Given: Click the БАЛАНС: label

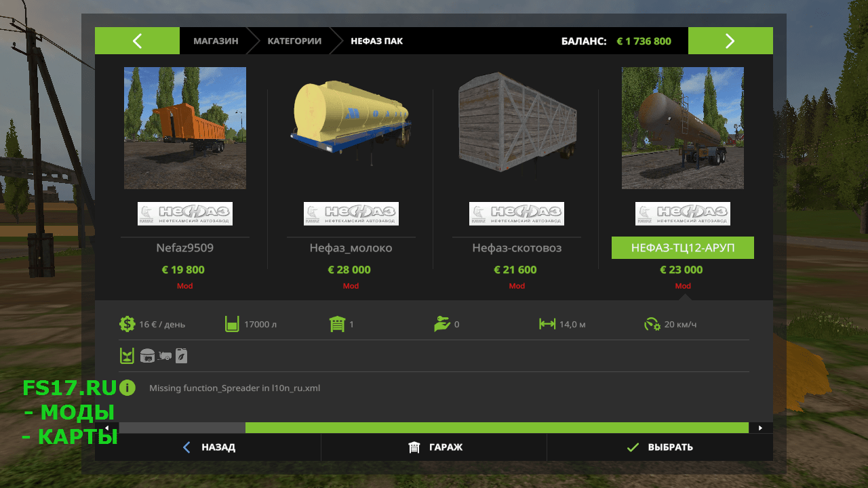Looking at the screenshot, I should [x=584, y=41].
